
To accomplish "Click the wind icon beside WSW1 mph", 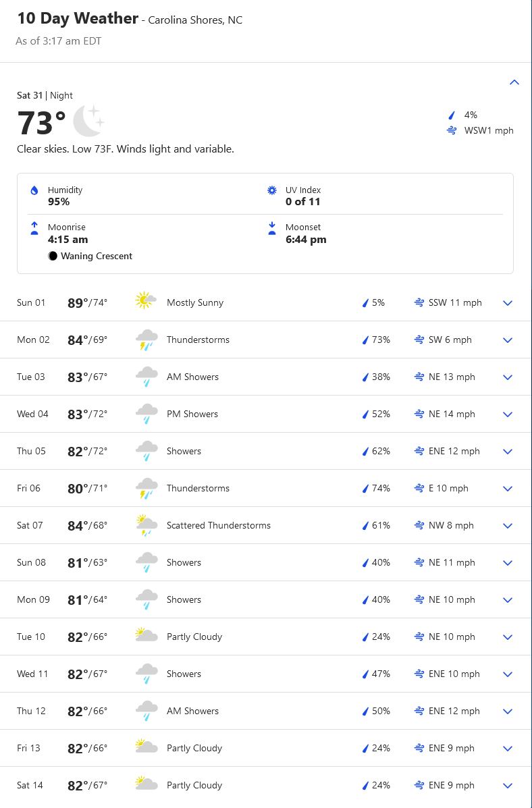I will [x=452, y=131].
